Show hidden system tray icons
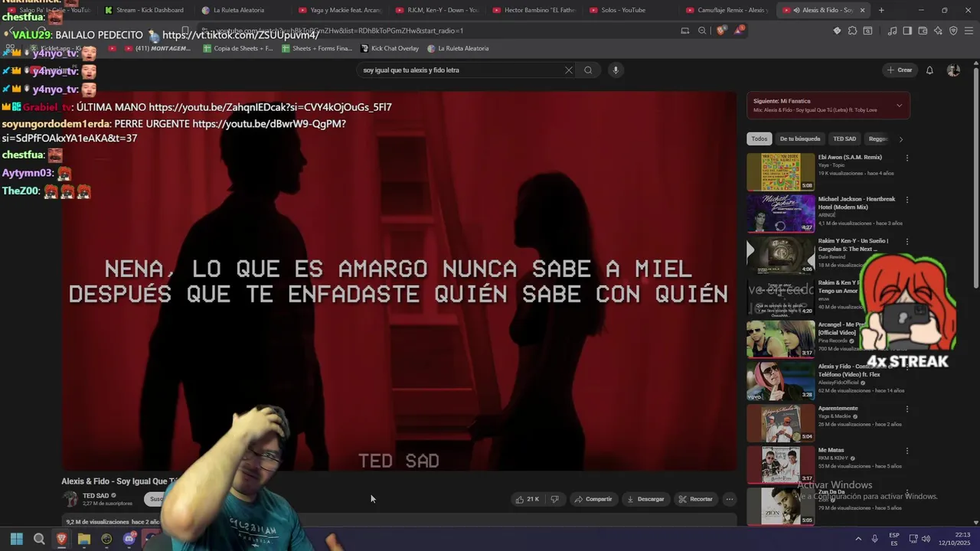This screenshot has width=980, height=551. 858,539
